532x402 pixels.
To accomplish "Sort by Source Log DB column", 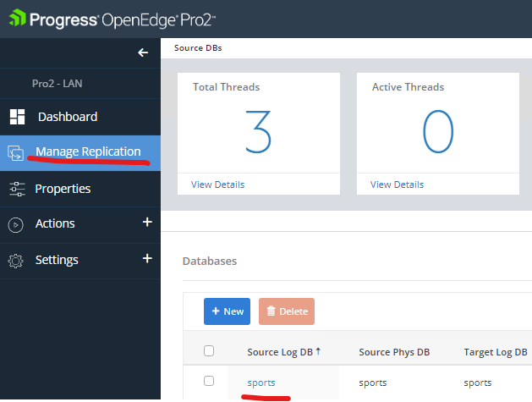I will coord(283,352).
